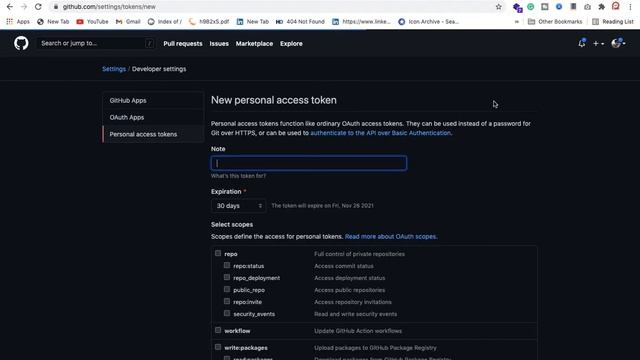Check the repo scope checkbox
Screen dimensions: 640x360
click(218, 253)
